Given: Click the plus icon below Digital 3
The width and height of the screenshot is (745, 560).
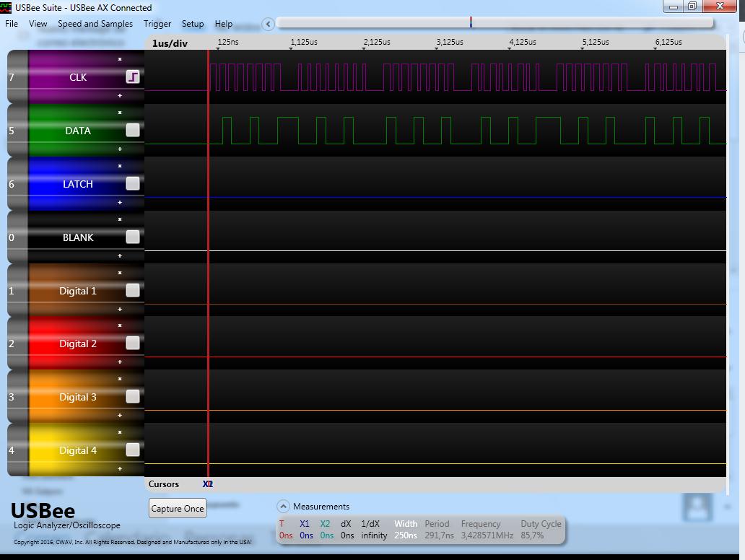Looking at the screenshot, I should tap(120, 416).
